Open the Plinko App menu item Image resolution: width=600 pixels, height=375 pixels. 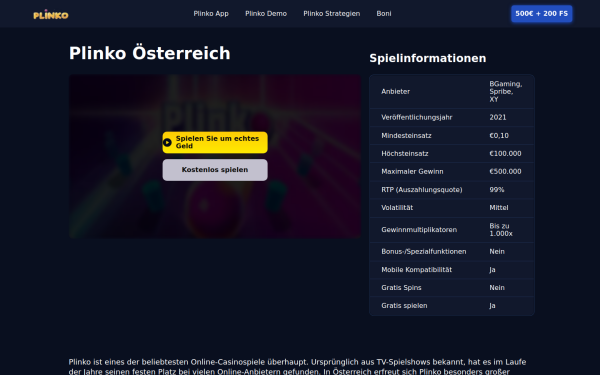pyautogui.click(x=211, y=14)
